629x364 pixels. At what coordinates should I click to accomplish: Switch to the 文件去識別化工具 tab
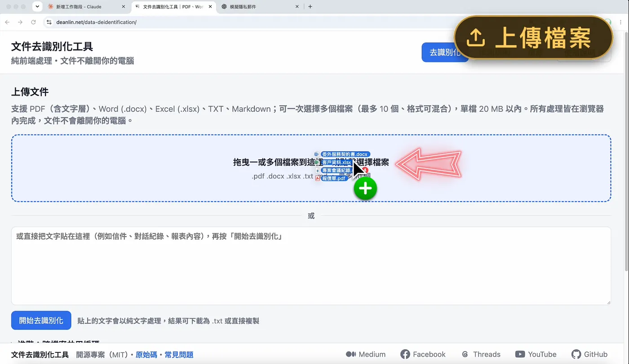[x=173, y=7]
